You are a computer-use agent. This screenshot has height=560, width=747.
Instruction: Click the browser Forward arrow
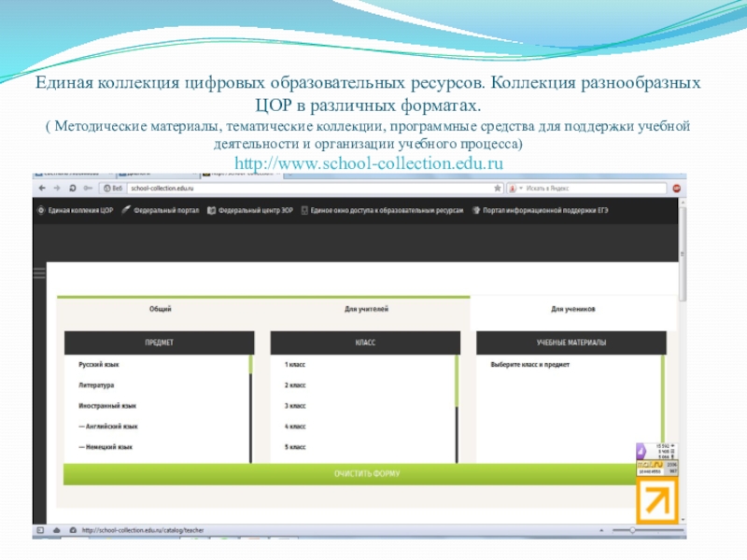[x=57, y=189]
